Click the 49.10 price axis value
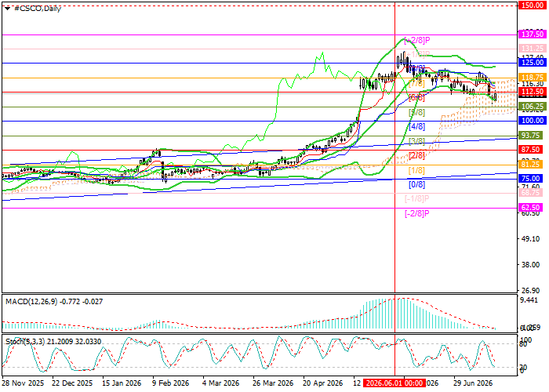The image size is (549, 392). pyautogui.click(x=530, y=239)
